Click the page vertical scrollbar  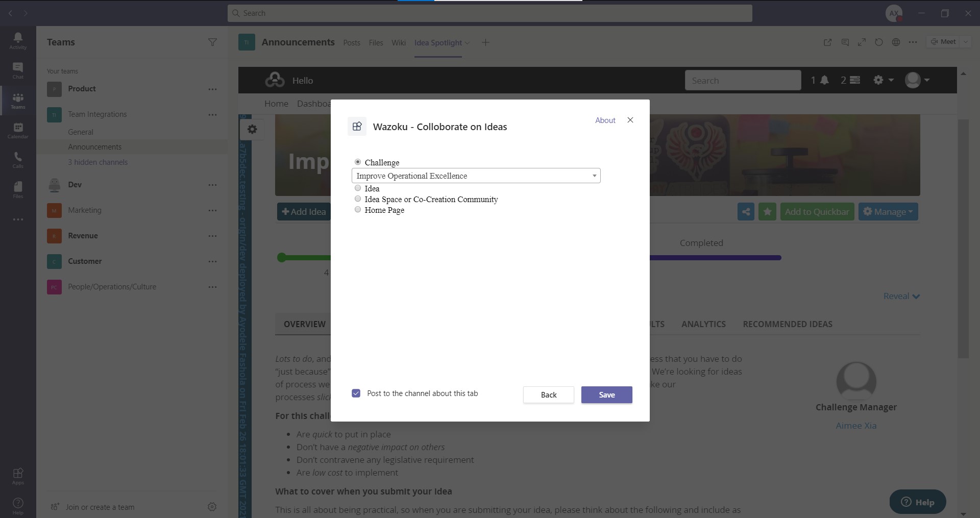tap(963, 239)
